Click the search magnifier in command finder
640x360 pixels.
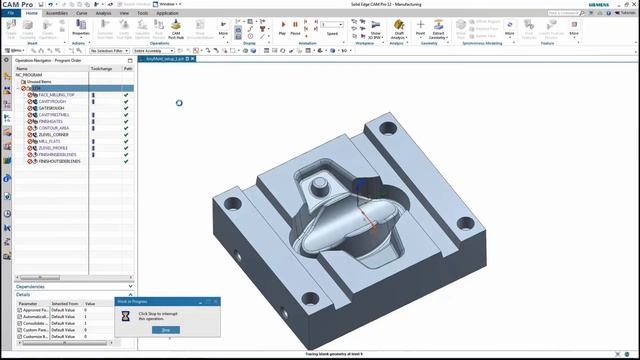pyautogui.click(x=582, y=13)
